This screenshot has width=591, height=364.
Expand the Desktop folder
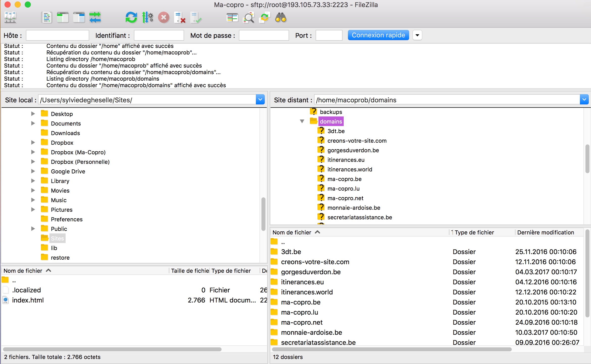33,114
